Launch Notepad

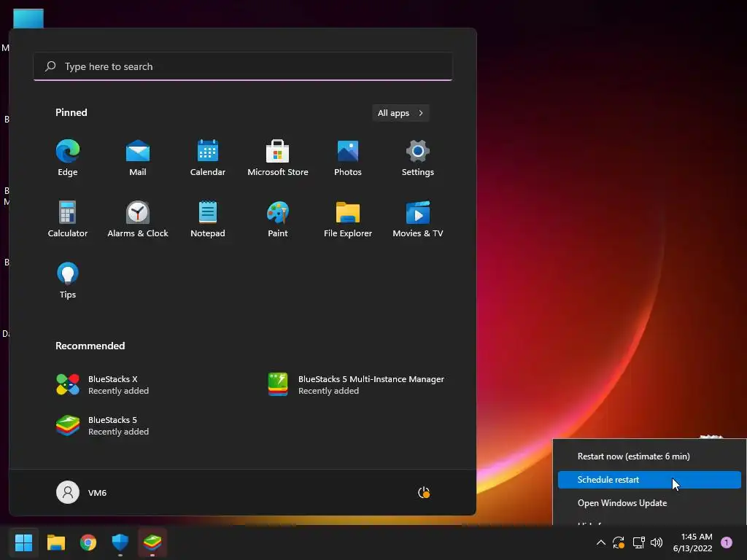click(x=208, y=219)
